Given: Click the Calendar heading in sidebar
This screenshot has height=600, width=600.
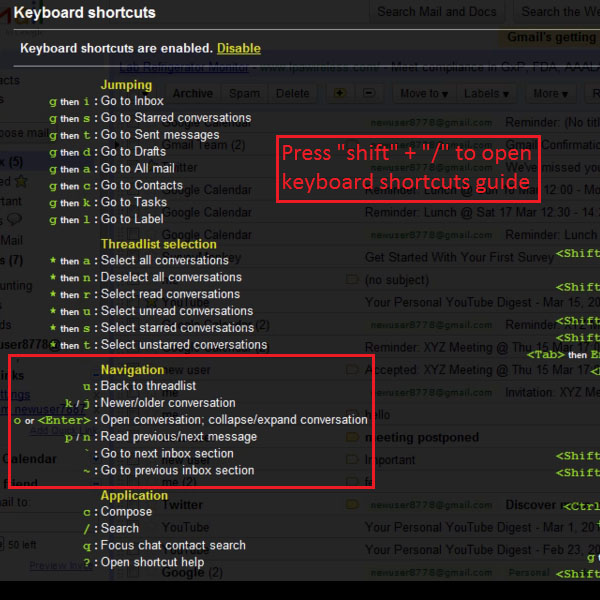Looking at the screenshot, I should [x=29, y=459].
